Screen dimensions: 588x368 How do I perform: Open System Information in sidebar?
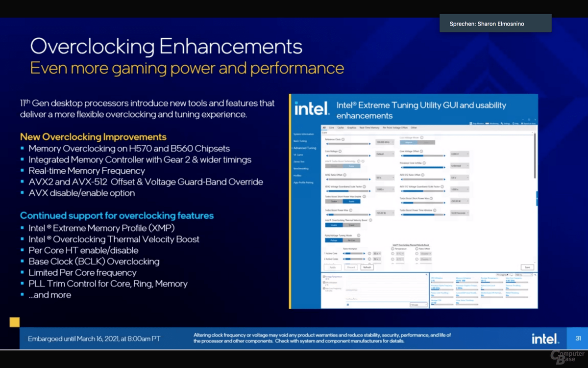[x=304, y=134]
